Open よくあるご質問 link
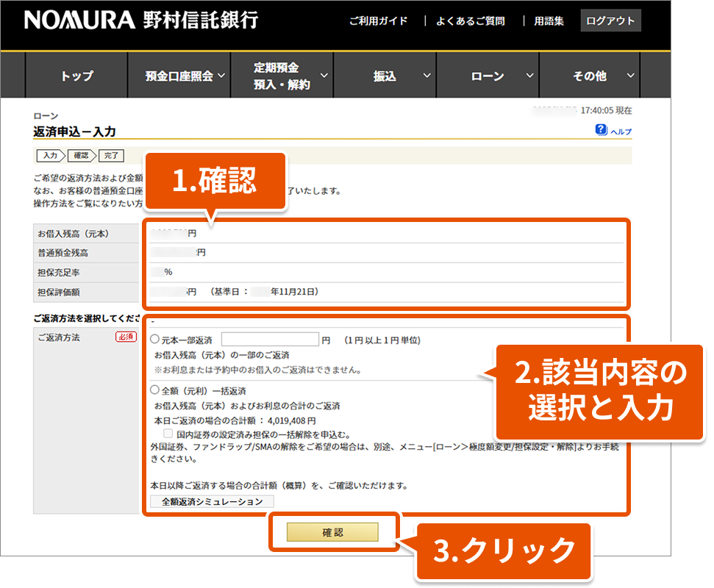The height and width of the screenshot is (588, 714). tap(470, 21)
